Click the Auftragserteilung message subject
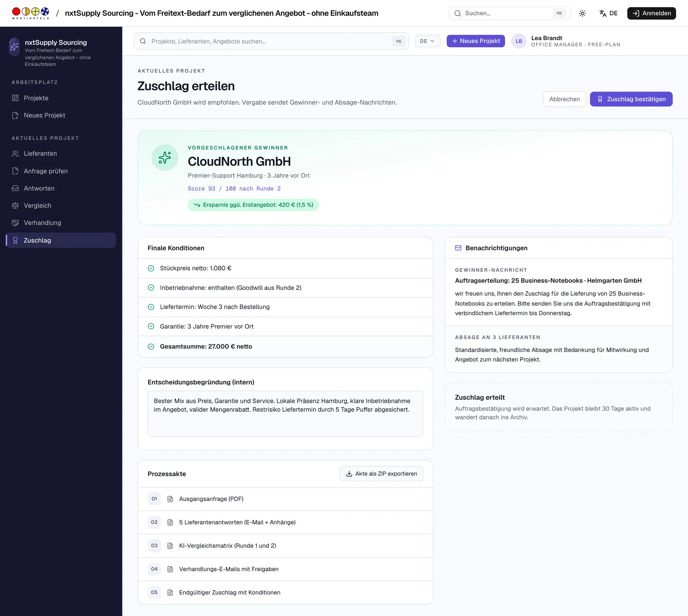This screenshot has width=688, height=616. (548, 281)
